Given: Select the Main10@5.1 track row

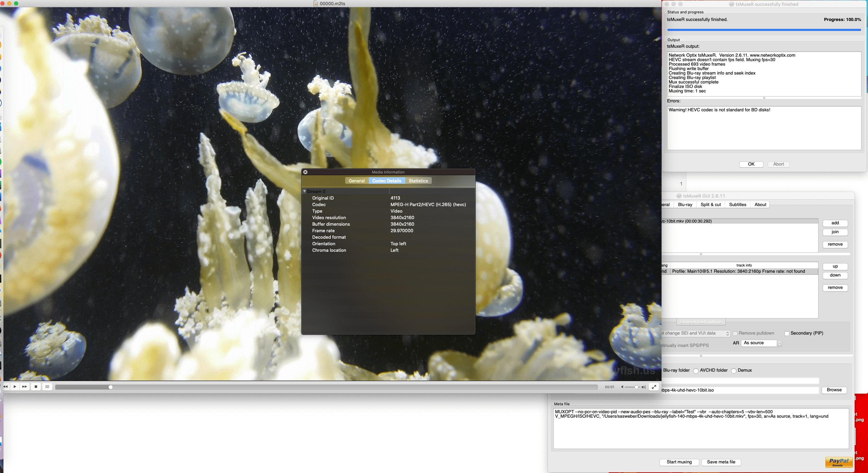Looking at the screenshot, I should click(x=740, y=271).
